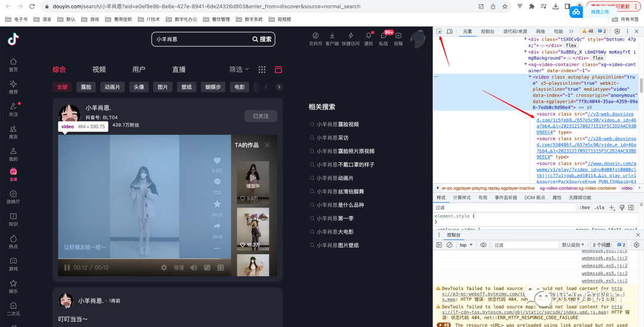Like the video with heart icon
This screenshot has height=327, width=644.
217,161
